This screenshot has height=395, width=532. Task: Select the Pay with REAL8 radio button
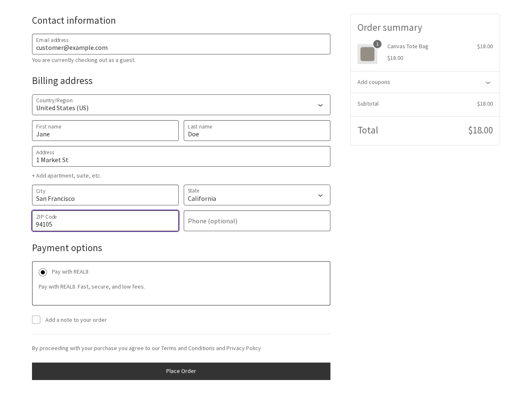pos(43,272)
